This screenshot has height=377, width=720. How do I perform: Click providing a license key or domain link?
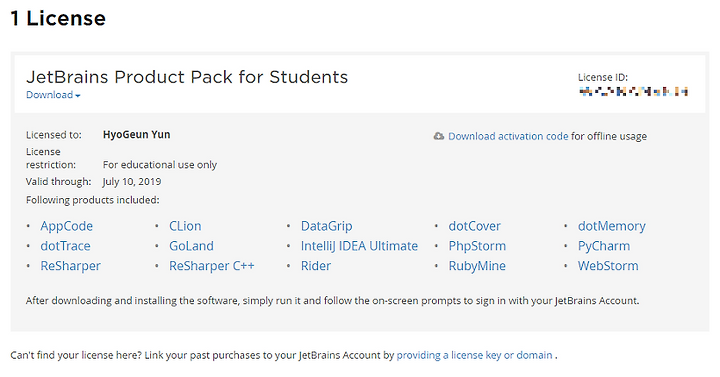click(474, 355)
